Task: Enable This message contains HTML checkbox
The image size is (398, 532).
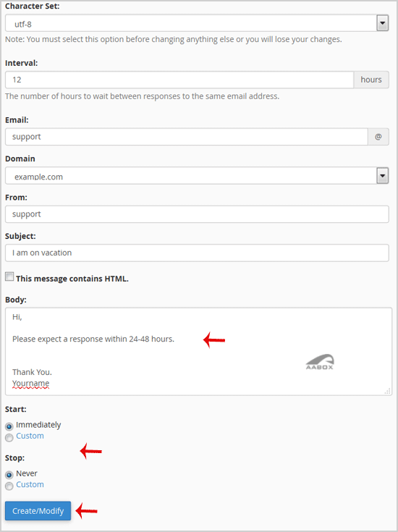Action: pyautogui.click(x=9, y=276)
